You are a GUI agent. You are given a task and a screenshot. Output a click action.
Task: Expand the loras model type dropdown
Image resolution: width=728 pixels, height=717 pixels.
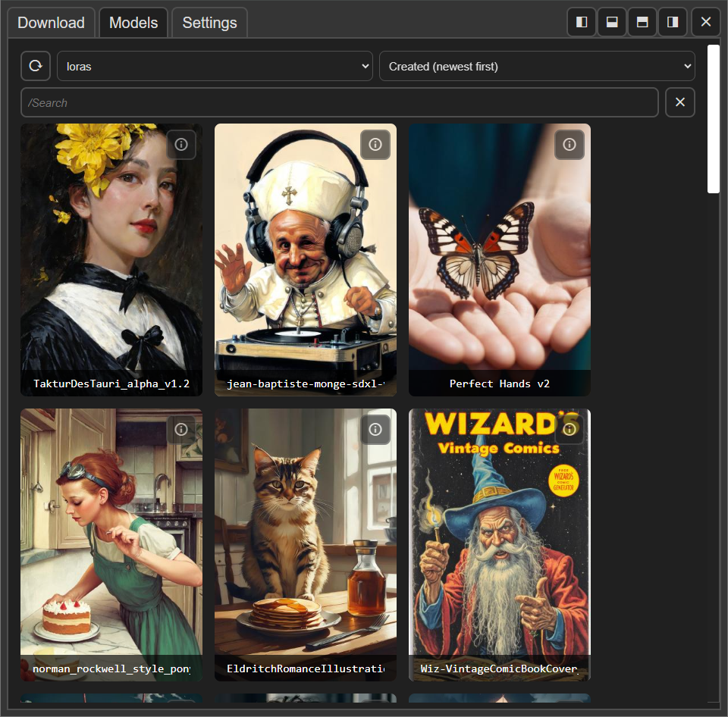click(215, 66)
